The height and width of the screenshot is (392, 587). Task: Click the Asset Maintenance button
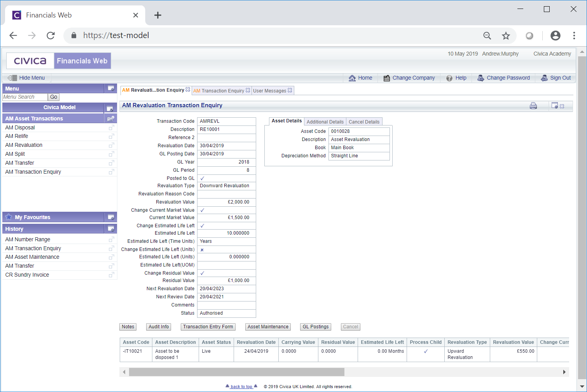pyautogui.click(x=268, y=327)
